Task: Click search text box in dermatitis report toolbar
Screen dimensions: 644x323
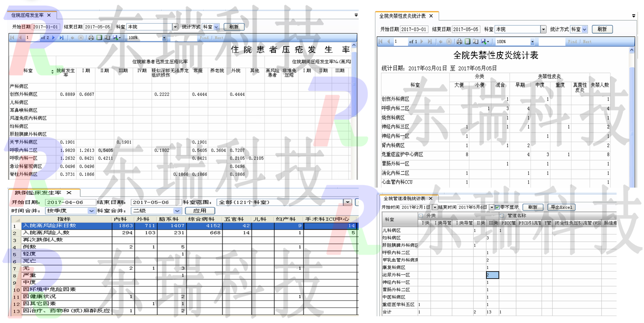Action: point(552,42)
